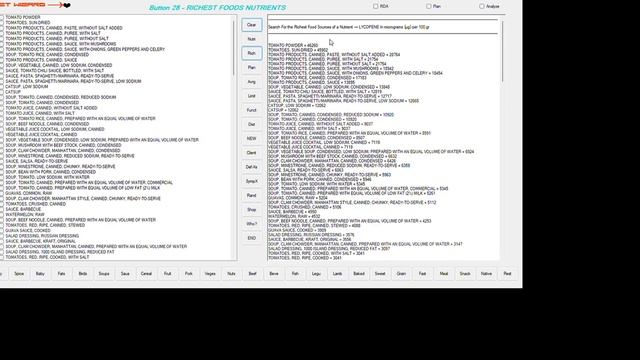Select the Pork food category

(189, 274)
